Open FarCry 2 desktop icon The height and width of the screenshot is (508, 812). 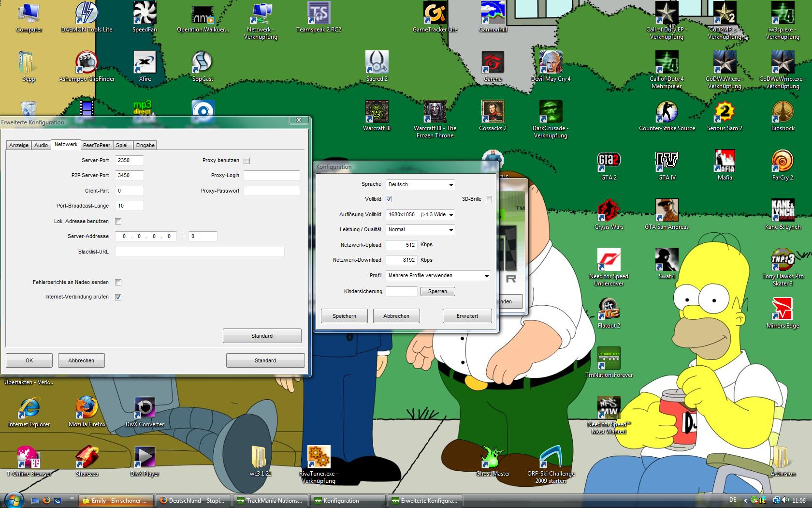tap(783, 165)
